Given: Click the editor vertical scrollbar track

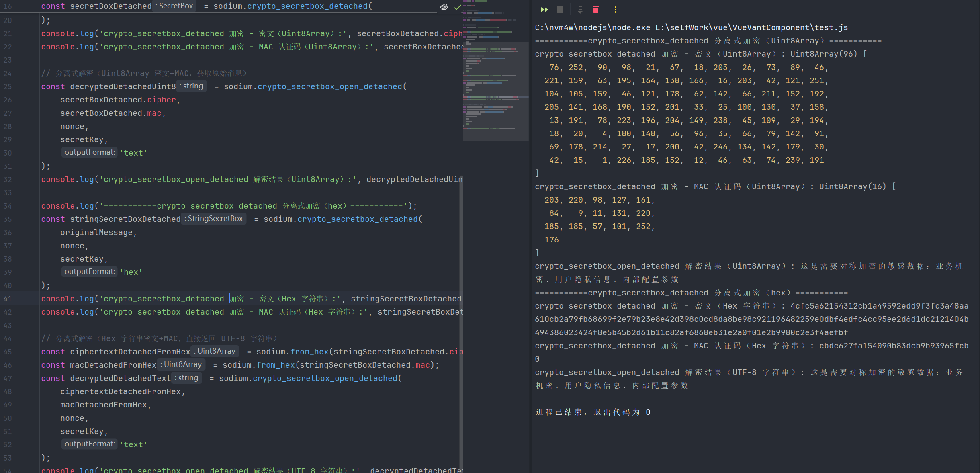Looking at the screenshot, I should (x=461, y=321).
